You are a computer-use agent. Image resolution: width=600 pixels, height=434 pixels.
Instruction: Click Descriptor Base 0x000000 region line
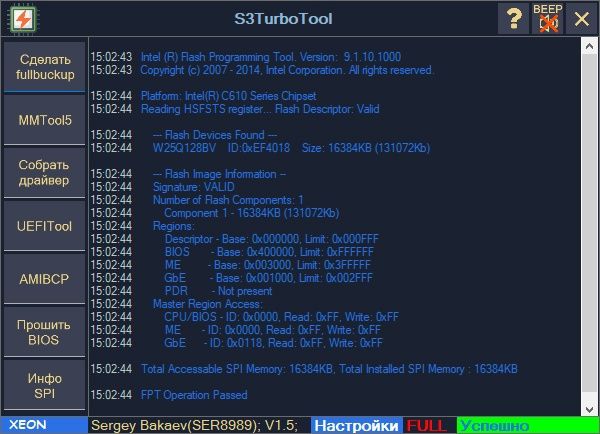coord(271,239)
